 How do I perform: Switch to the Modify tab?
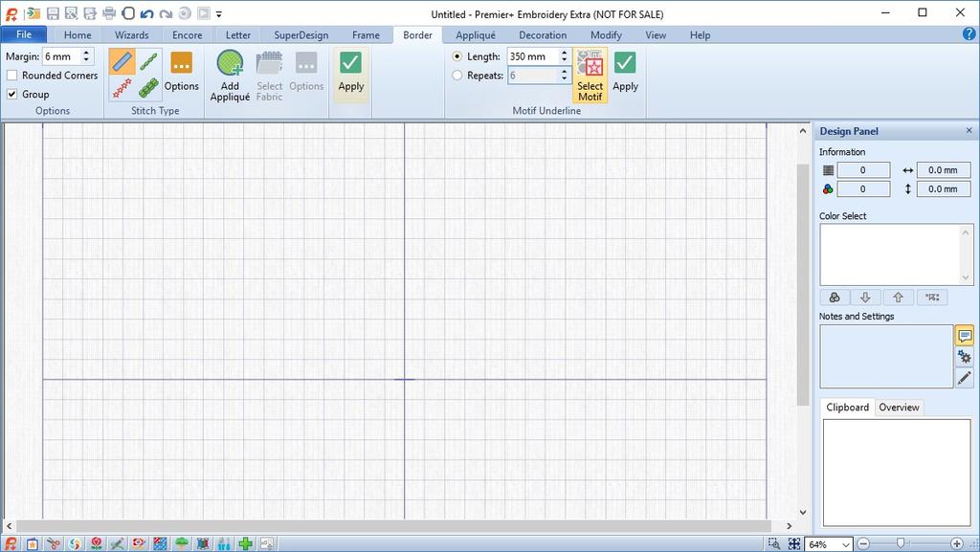coord(606,35)
